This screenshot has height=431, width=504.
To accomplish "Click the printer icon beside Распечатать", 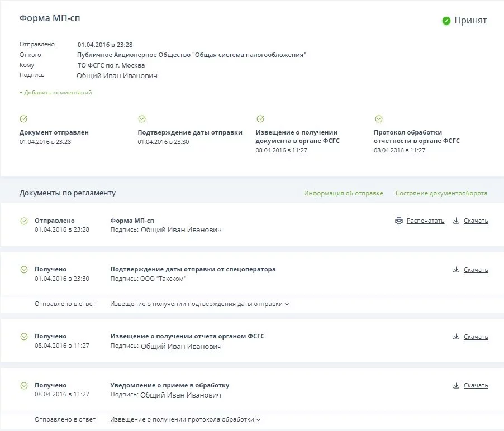I will pyautogui.click(x=399, y=221).
